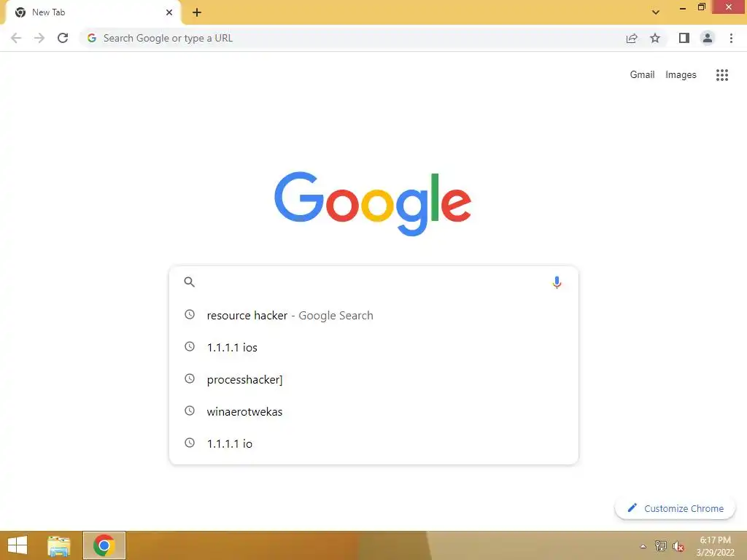Click the muted volume tray icon
The width and height of the screenshot is (747, 560).
pos(678,546)
